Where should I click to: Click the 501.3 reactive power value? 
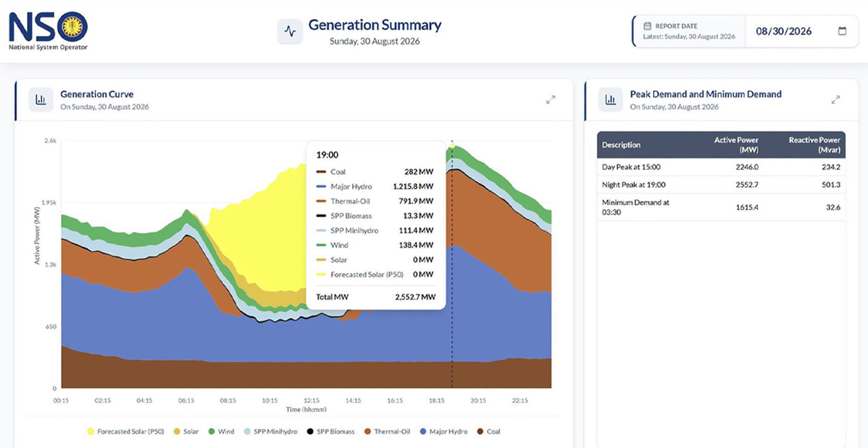(x=831, y=185)
